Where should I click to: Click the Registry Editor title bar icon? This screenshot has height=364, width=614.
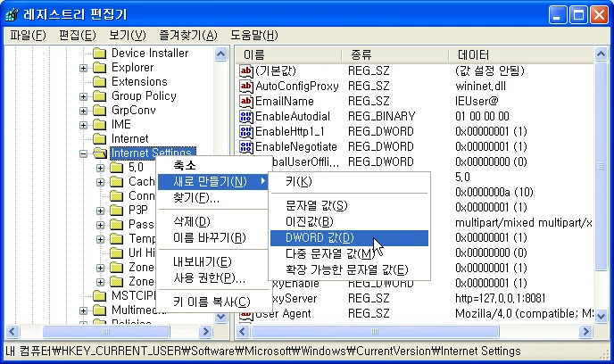[x=12, y=14]
